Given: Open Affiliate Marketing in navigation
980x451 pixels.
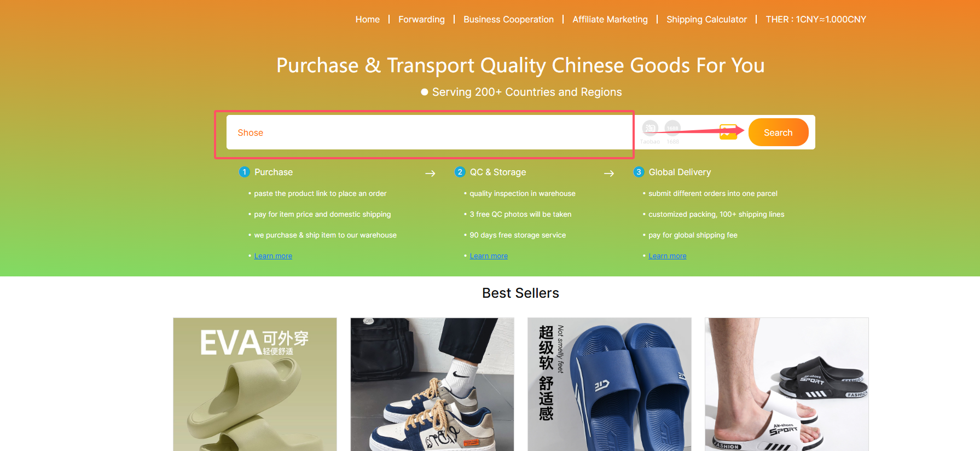Looking at the screenshot, I should (610, 19).
